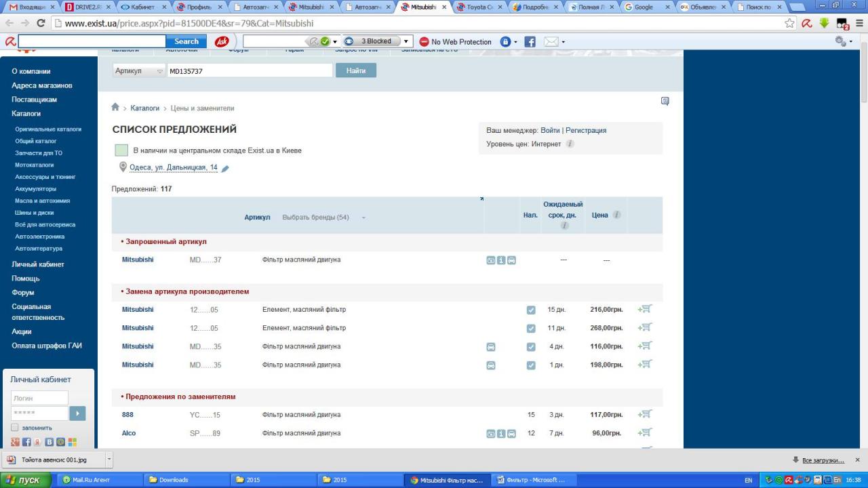Show info icon next to Цена column header
The width and height of the screenshot is (868, 488).
616,215
